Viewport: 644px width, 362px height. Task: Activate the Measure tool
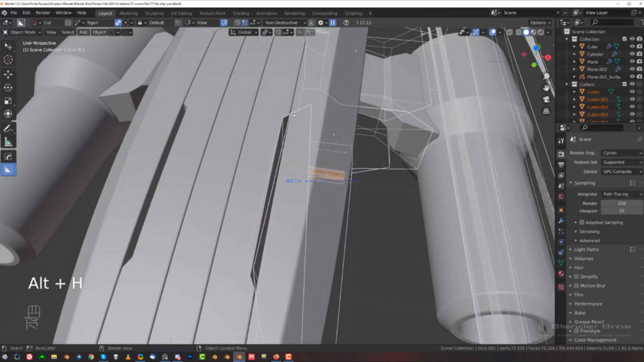pyautogui.click(x=8, y=141)
